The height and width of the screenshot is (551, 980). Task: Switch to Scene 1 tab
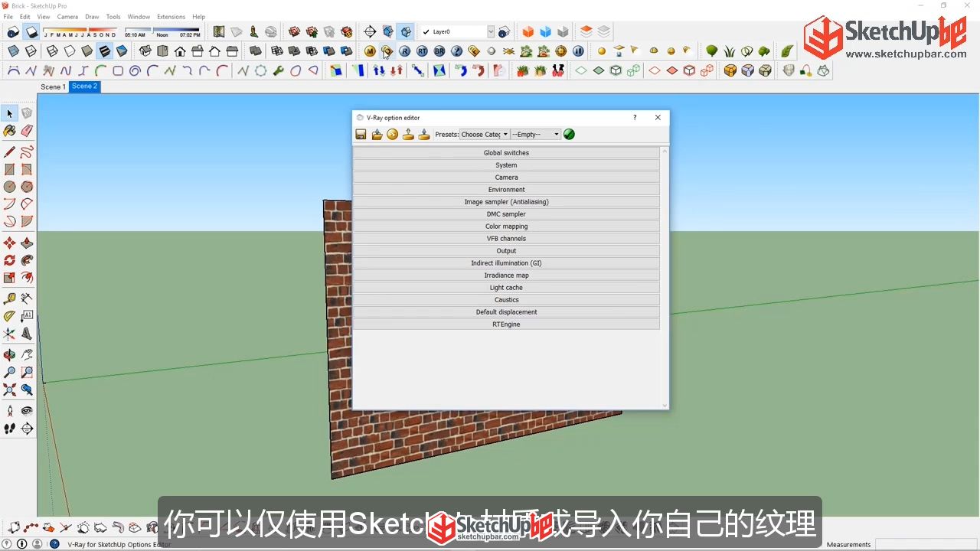[53, 87]
